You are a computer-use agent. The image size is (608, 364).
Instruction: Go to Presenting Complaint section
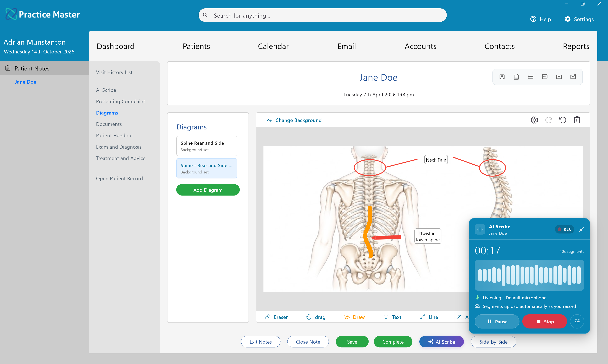click(121, 101)
